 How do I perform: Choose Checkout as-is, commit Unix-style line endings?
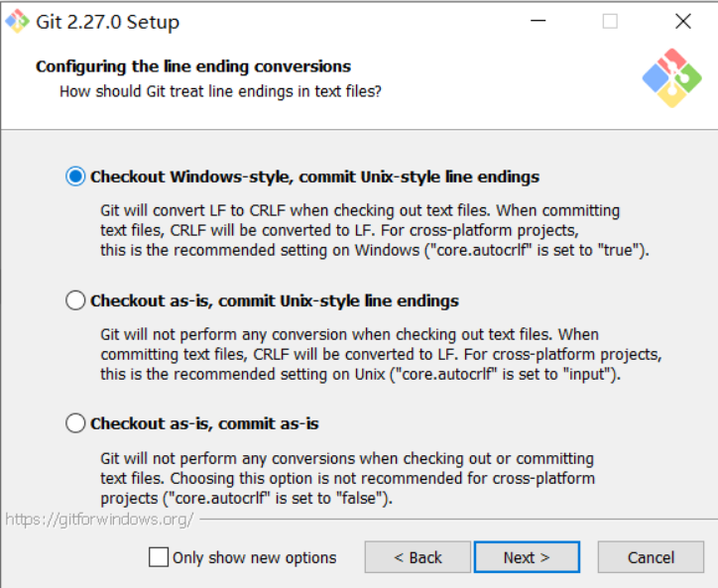point(75,300)
